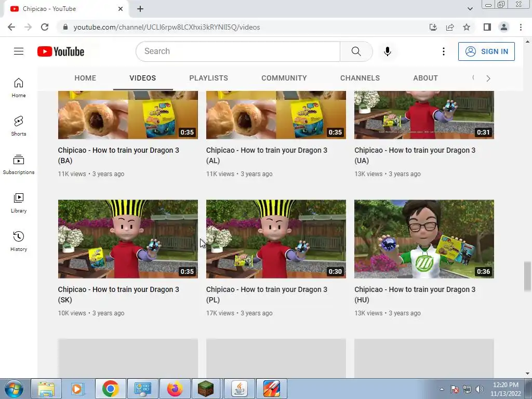
Task: Open video title Dragon 3 (PL)
Action: (267, 295)
